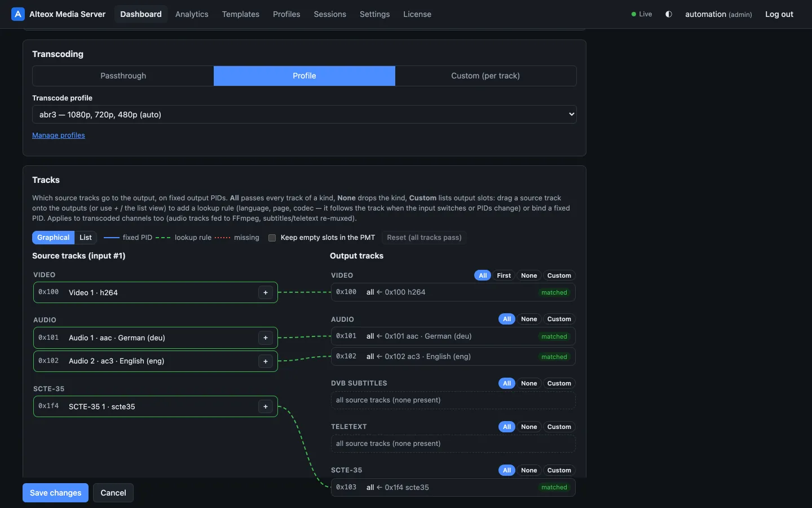Set output VIDEO tracks to None

tap(529, 275)
